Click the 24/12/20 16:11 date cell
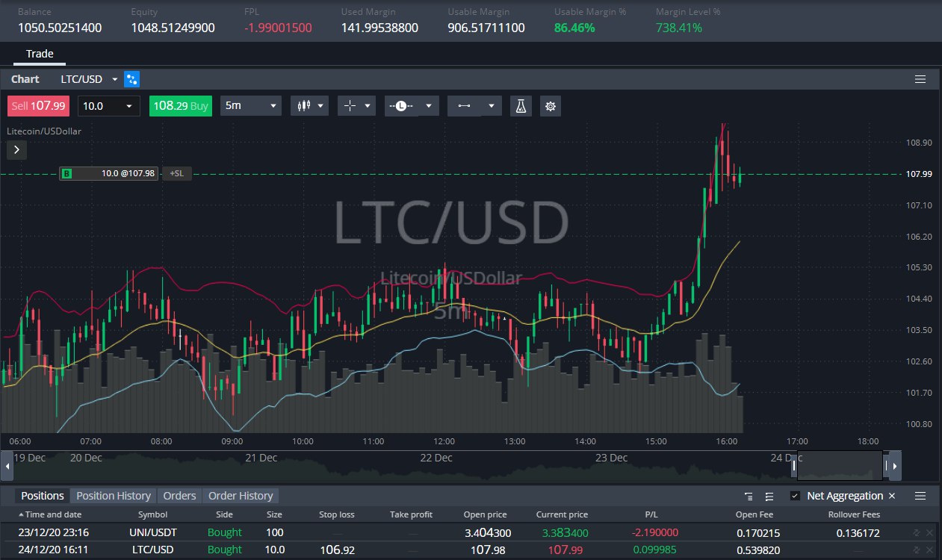 point(52,550)
